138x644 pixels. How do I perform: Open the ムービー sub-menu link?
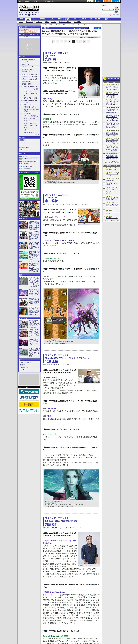click(54, 22)
